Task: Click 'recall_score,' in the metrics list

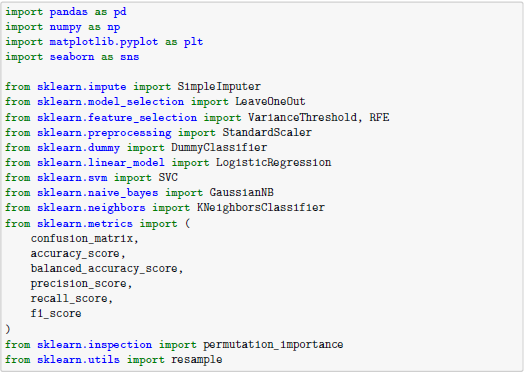Action: point(72,298)
